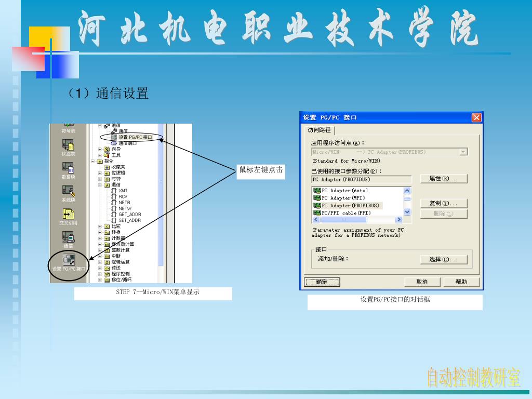The height and width of the screenshot is (399, 532).
Task: Open the 状态表 sidebar icon
Action: (x=68, y=148)
